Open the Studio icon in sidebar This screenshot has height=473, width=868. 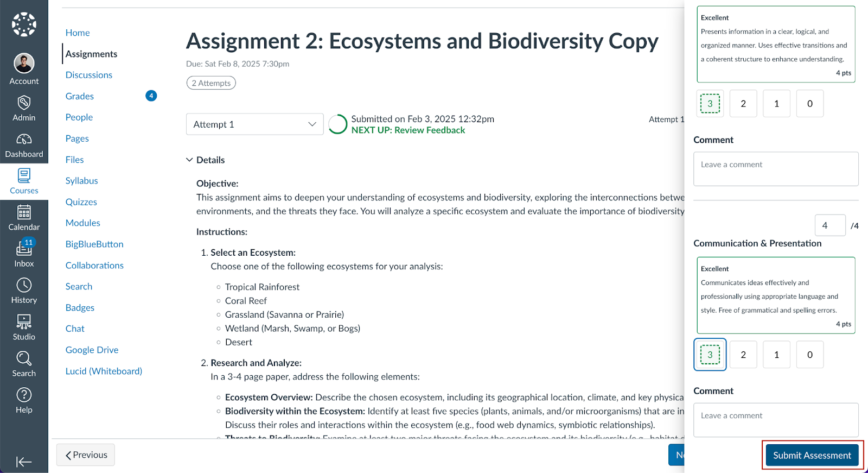pos(24,322)
